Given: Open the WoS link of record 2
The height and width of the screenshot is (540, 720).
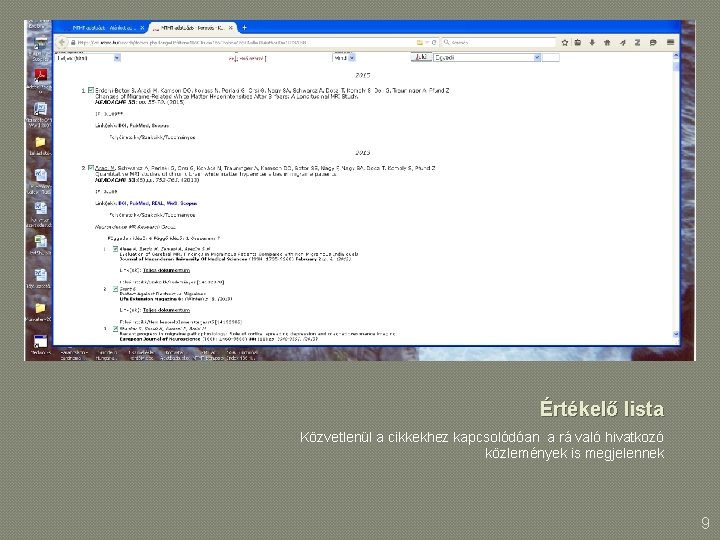Looking at the screenshot, I should coord(172,203).
